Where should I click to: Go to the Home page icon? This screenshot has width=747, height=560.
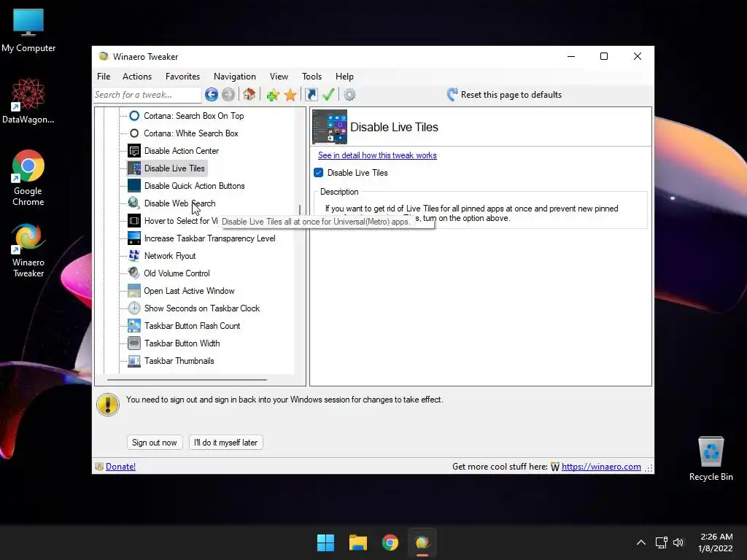[249, 95]
